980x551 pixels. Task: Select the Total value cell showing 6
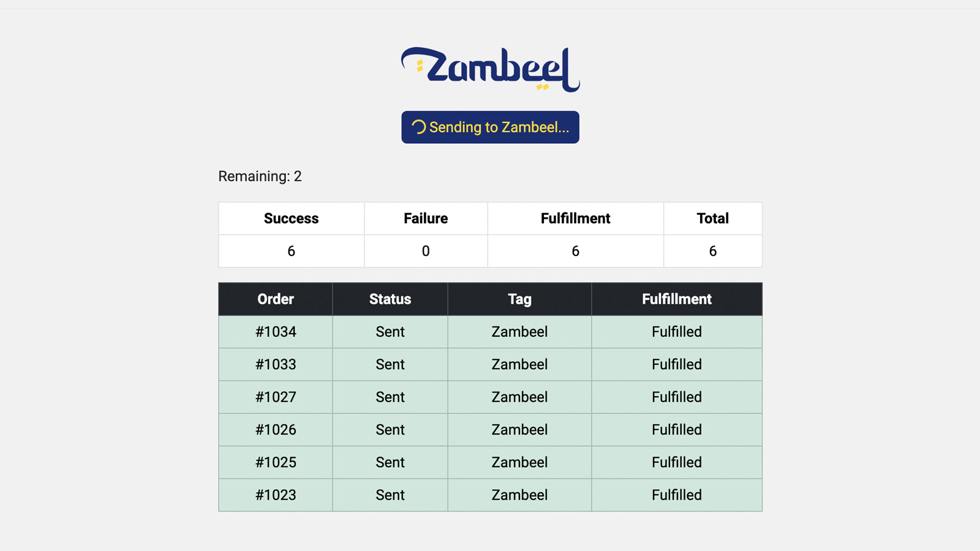[712, 250]
